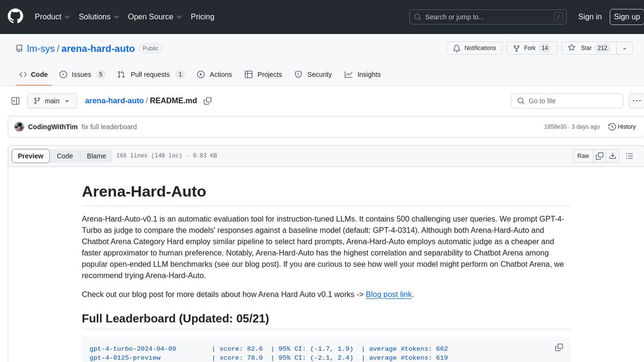The width and height of the screenshot is (644, 362).
Task: Expand the Product menu
Action: pos(52,17)
